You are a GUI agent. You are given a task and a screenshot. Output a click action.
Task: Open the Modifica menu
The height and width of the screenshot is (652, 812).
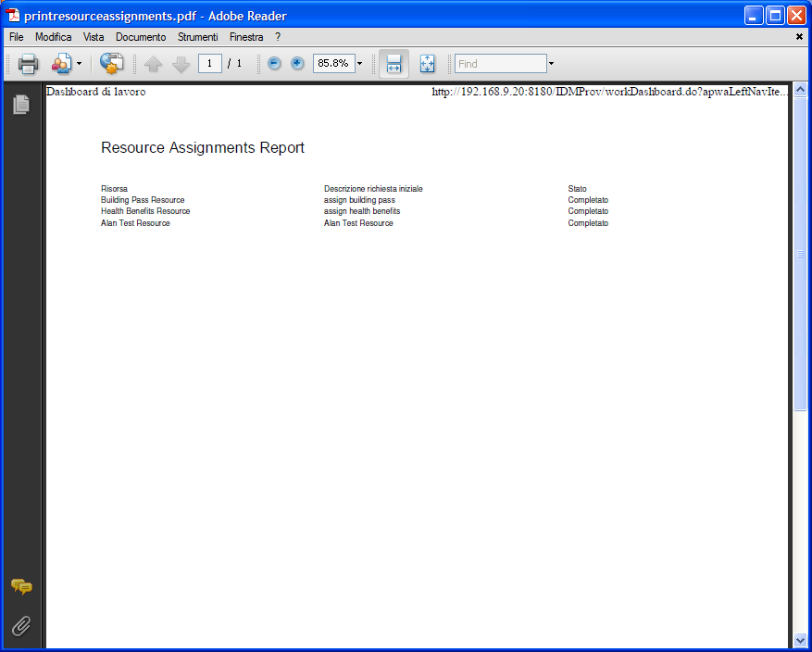[x=54, y=37]
